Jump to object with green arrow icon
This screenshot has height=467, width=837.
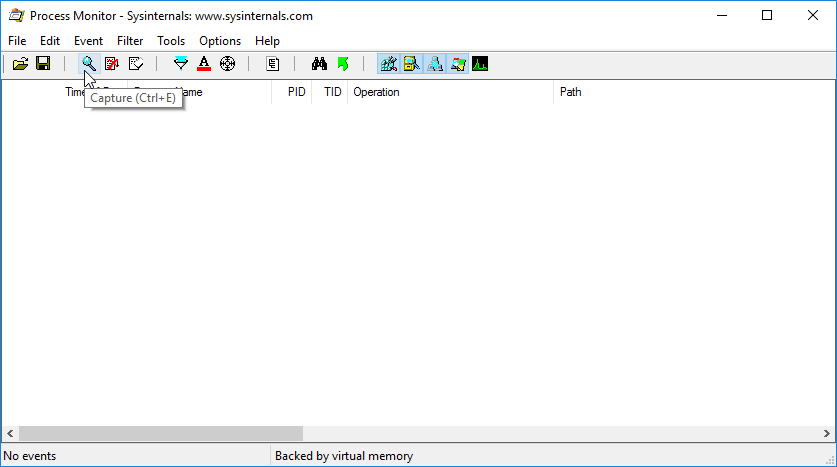(x=343, y=64)
